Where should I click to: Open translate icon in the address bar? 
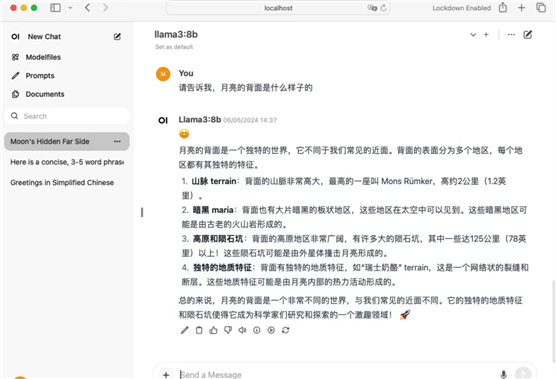(x=372, y=8)
